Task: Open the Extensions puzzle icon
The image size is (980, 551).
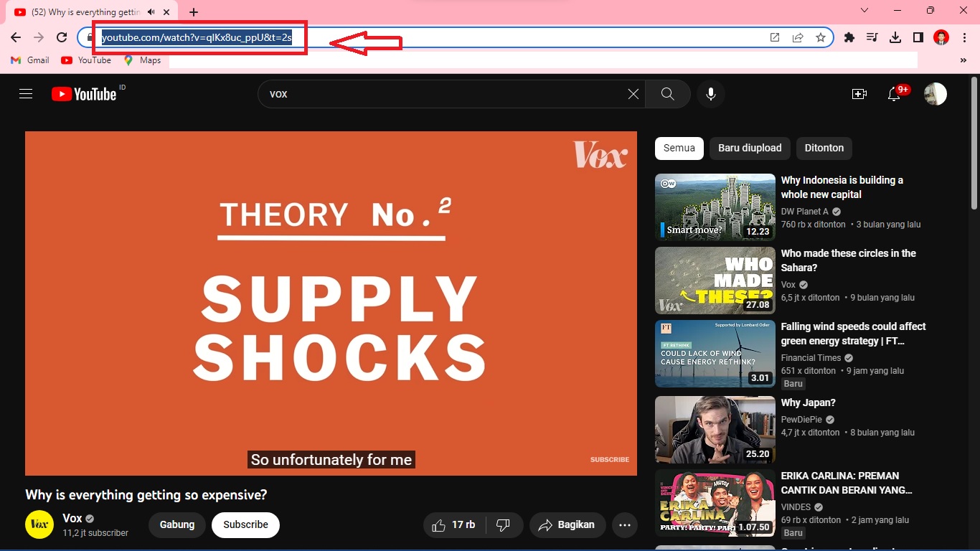Action: [x=849, y=37]
